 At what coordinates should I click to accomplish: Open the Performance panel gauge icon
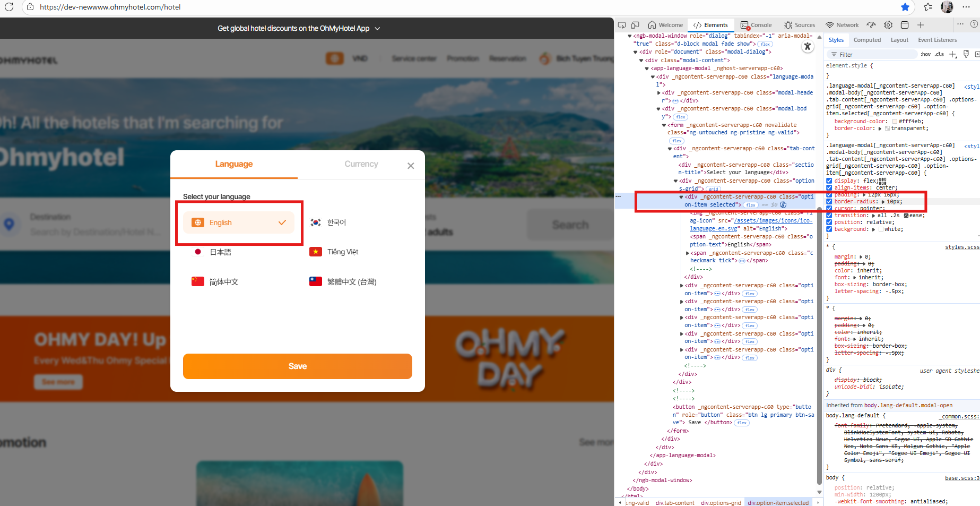pos(871,25)
